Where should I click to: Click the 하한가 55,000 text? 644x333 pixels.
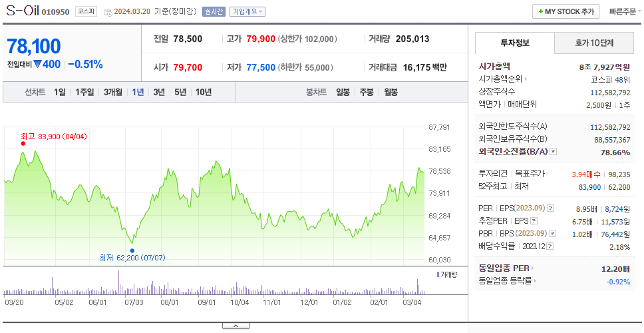305,67
